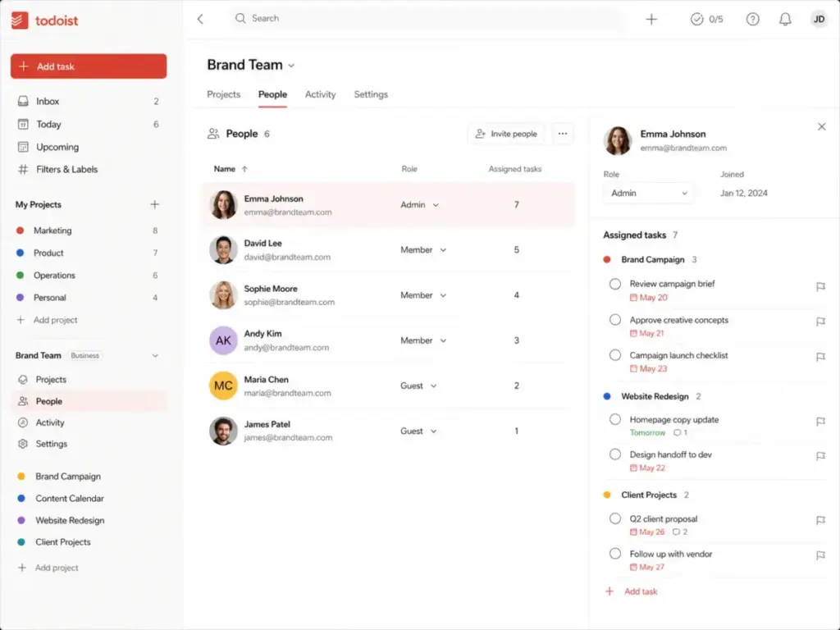840x630 pixels.
Task: Click priority flag for Campaign launch checklist
Action: pos(820,358)
